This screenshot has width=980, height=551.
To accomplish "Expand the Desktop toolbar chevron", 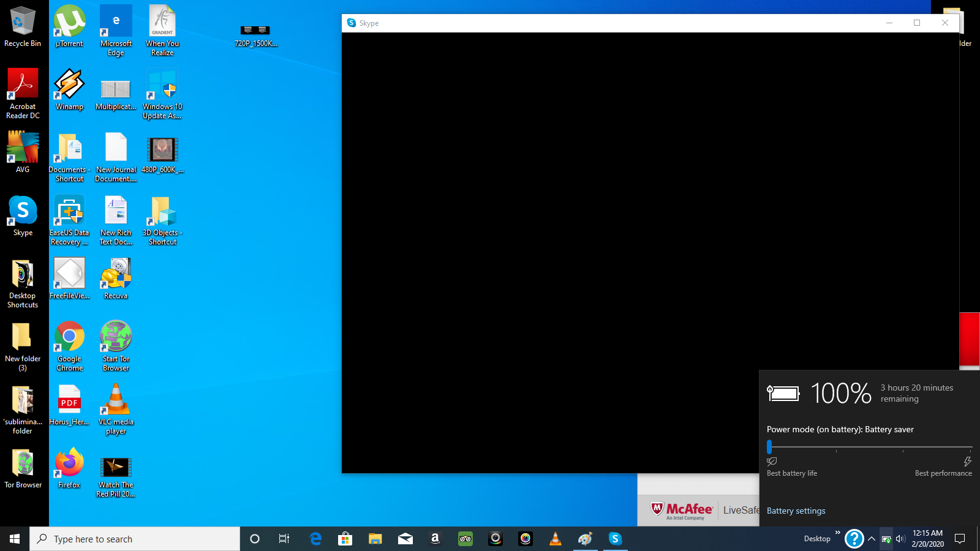I will pyautogui.click(x=838, y=533).
